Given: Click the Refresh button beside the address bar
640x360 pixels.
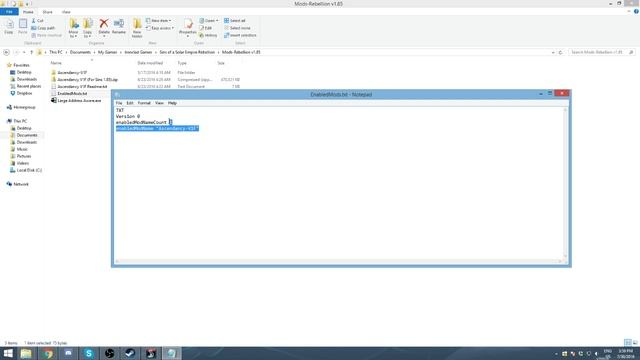Looking at the screenshot, I should tap(560, 52).
